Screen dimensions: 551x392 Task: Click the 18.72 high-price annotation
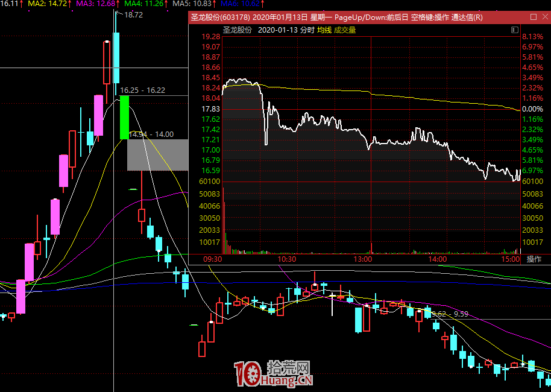point(134,14)
